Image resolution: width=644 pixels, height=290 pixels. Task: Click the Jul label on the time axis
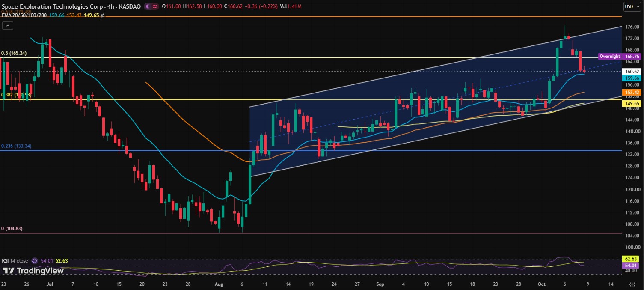coord(49,284)
